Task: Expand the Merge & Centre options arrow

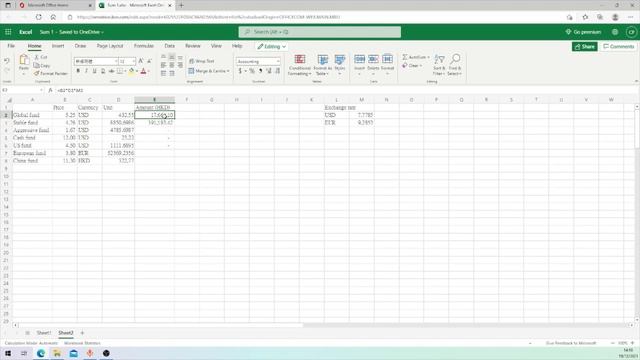Action: click(x=228, y=71)
